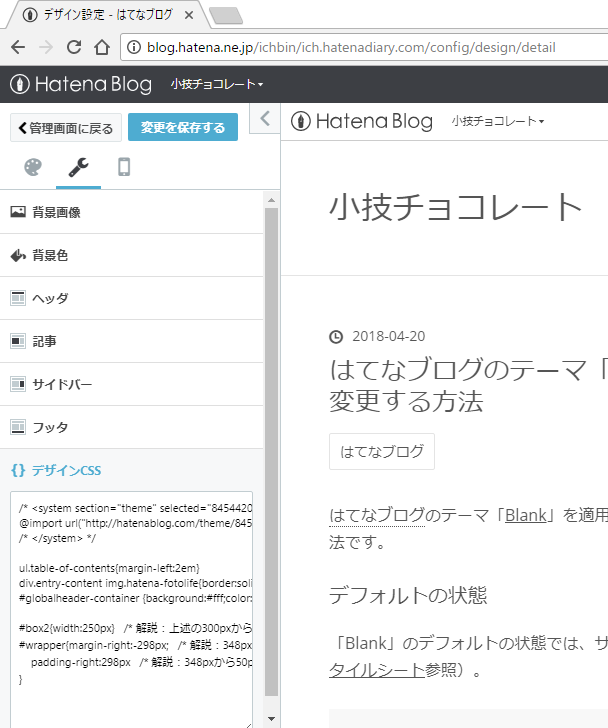Viewport: 608px width, 728px height.
Task: Click the blog title 小技チョコレート
Action: point(455,207)
